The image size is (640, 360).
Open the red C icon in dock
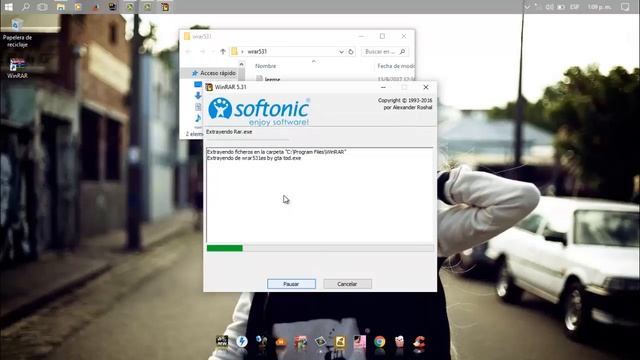[x=419, y=342]
